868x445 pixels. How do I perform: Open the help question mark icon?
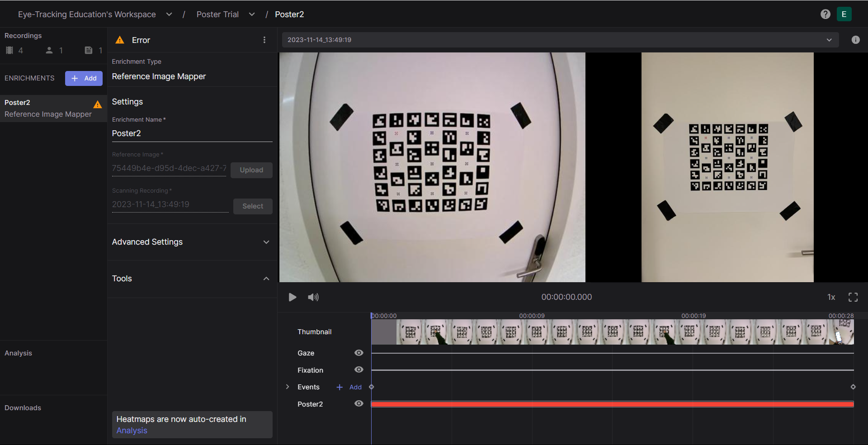coord(826,14)
